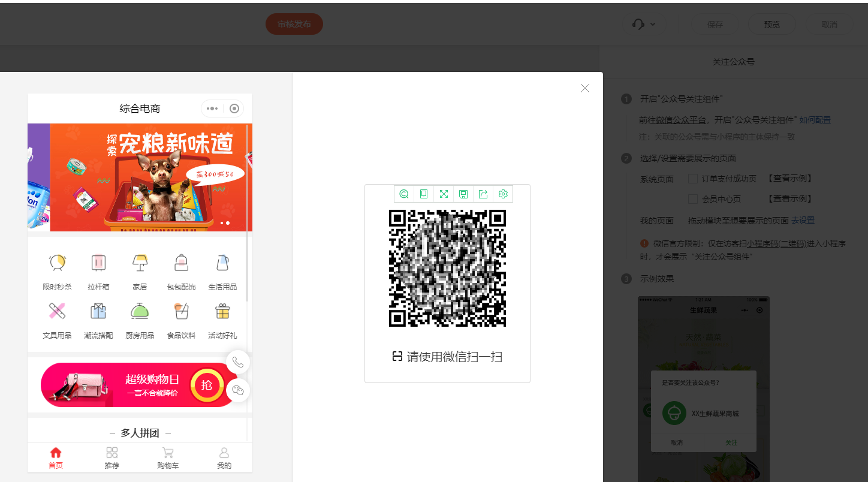Click the share arrow icon above QR code
This screenshot has width=868, height=482.
pyautogui.click(x=483, y=194)
